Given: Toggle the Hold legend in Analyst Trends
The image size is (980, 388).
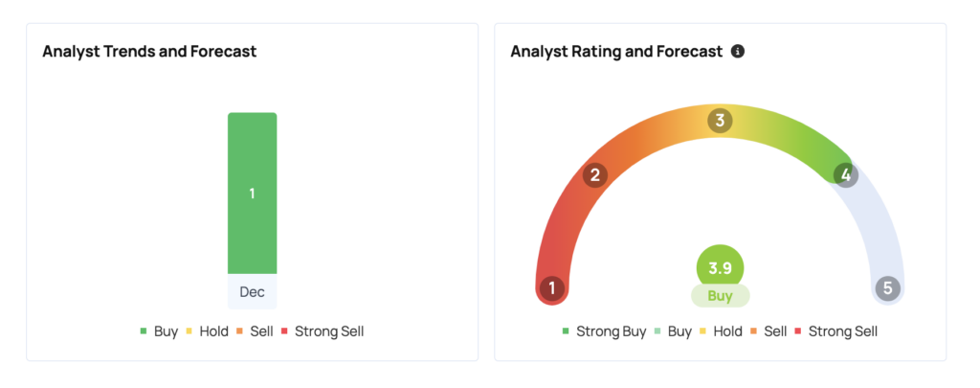Looking at the screenshot, I should pyautogui.click(x=207, y=331).
